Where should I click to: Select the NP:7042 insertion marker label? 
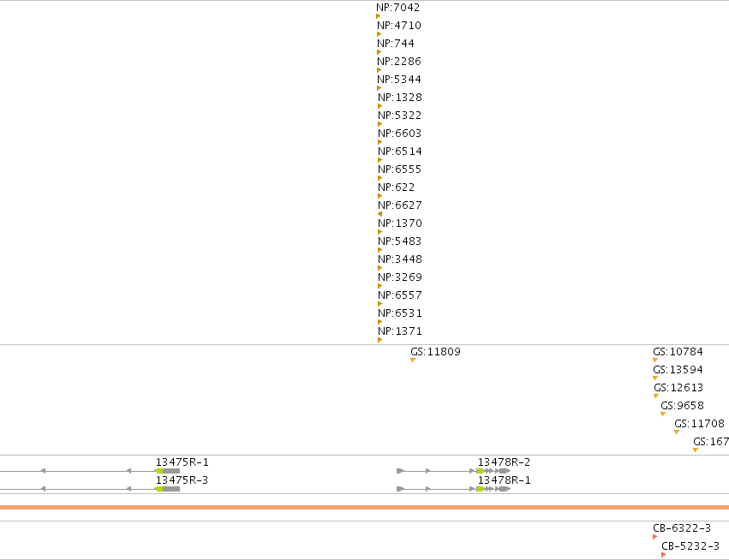click(398, 8)
